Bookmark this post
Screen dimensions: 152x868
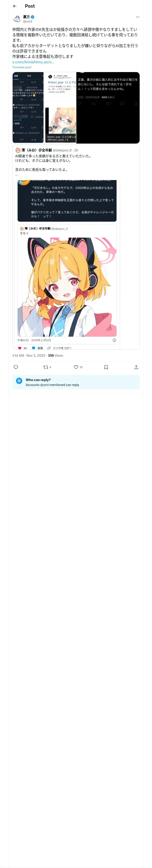[106, 367]
